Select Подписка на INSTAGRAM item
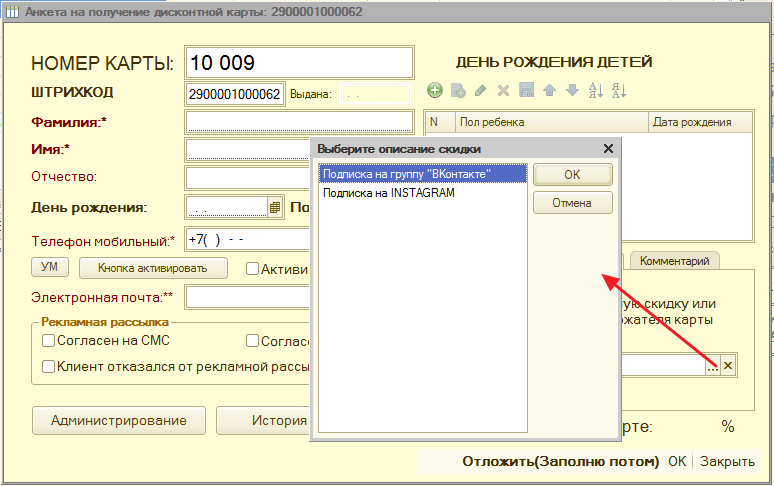Screen dimensions: 774x486 coord(423,192)
